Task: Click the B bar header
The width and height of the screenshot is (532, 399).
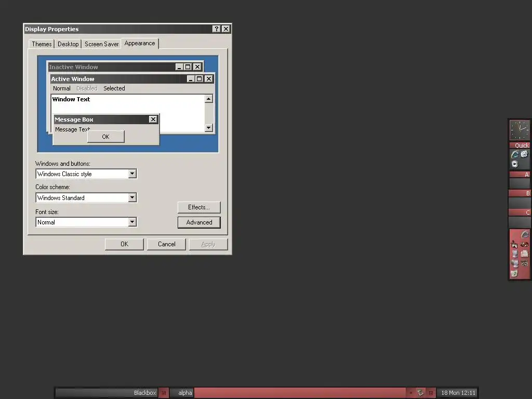Action: pyautogui.click(x=520, y=193)
